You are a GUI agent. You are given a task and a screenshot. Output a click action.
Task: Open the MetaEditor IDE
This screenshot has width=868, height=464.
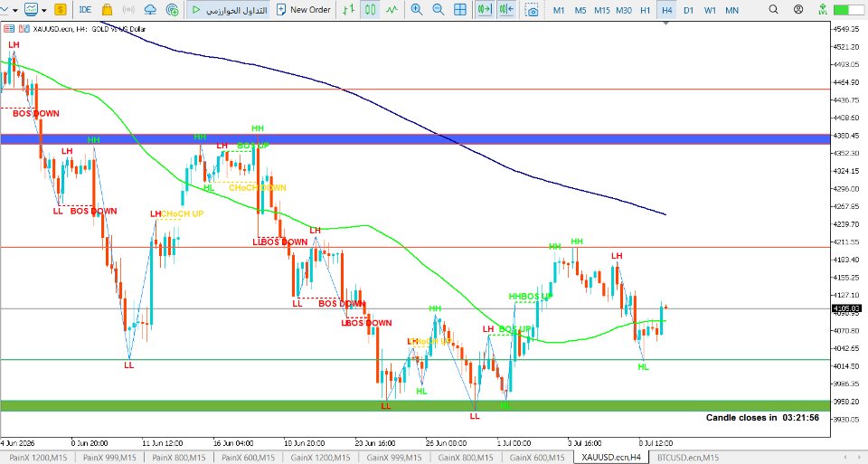point(85,9)
